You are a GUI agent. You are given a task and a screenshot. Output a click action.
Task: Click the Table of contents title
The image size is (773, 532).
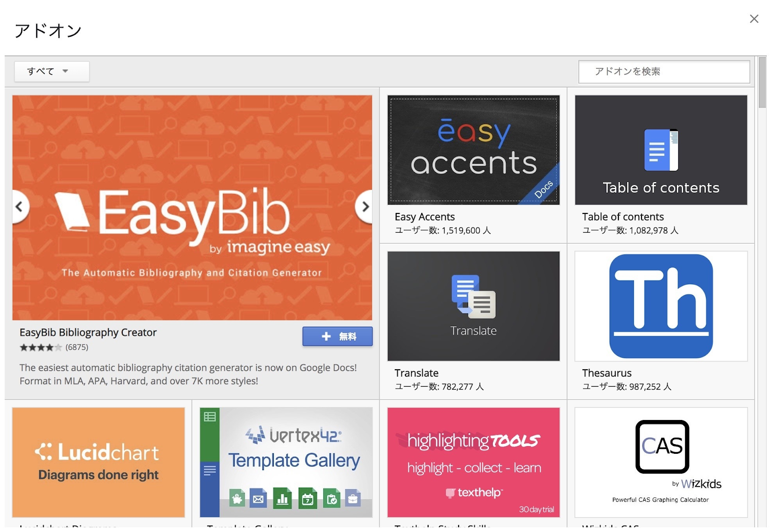coord(623,217)
